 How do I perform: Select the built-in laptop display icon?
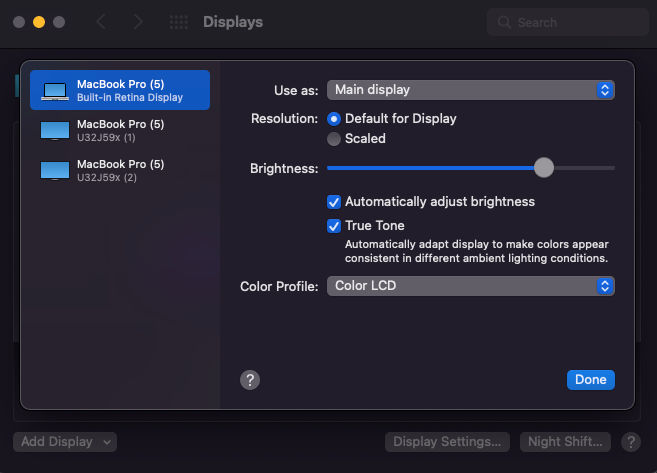55,91
